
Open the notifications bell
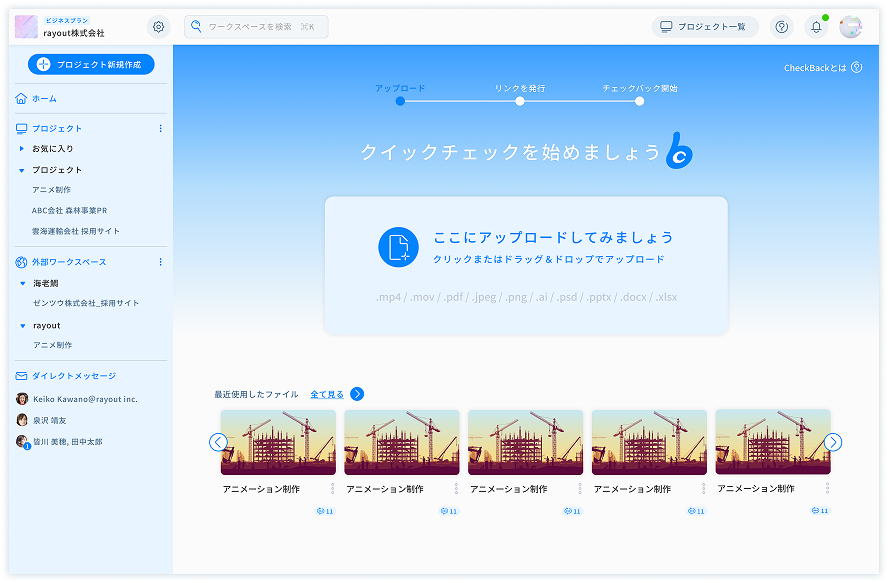click(x=816, y=27)
